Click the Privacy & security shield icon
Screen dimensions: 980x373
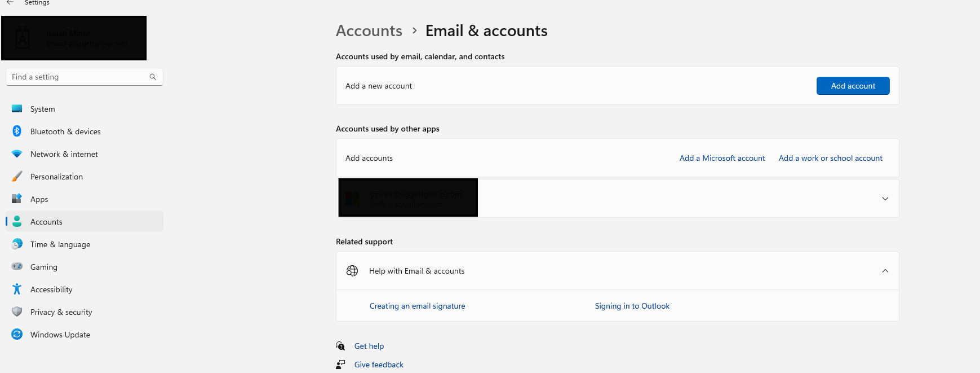point(17,311)
